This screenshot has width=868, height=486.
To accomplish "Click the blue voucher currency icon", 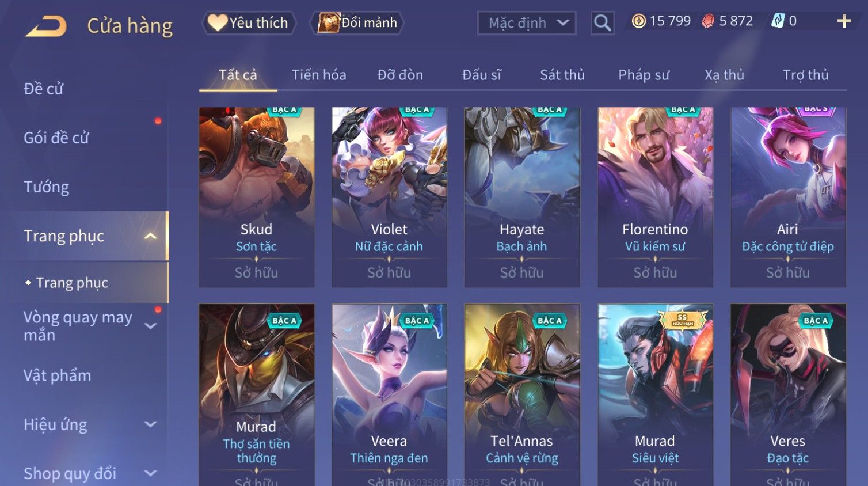I will pos(778,21).
